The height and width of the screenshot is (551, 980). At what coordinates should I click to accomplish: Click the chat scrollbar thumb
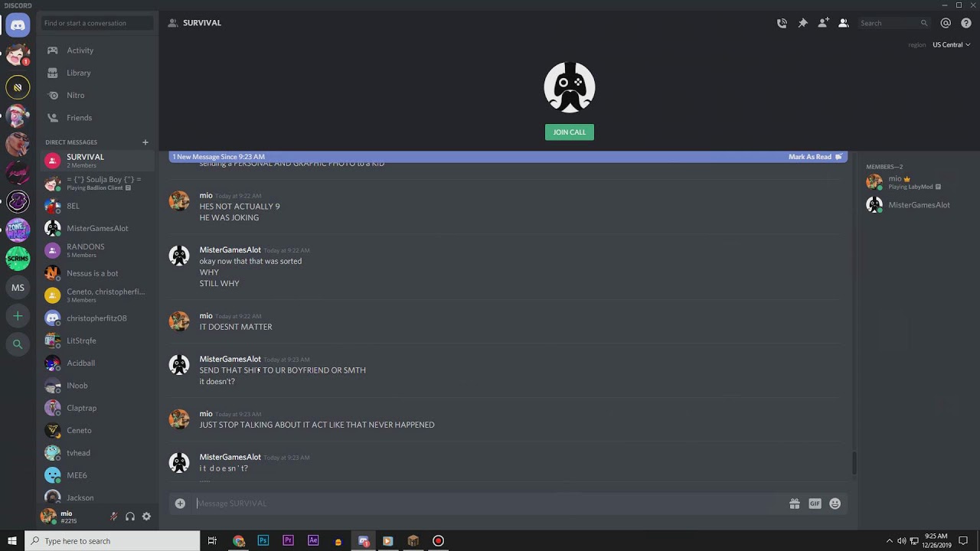click(x=854, y=463)
